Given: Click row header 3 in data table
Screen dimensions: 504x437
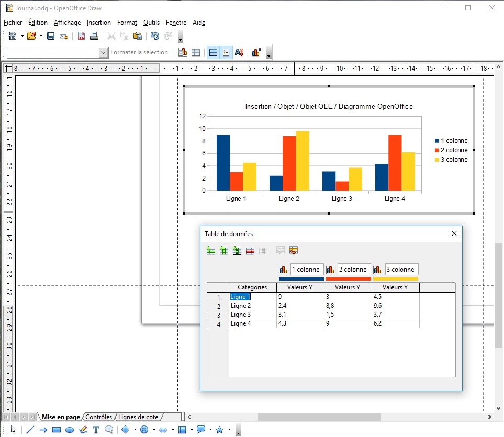Looking at the screenshot, I should (218, 315).
